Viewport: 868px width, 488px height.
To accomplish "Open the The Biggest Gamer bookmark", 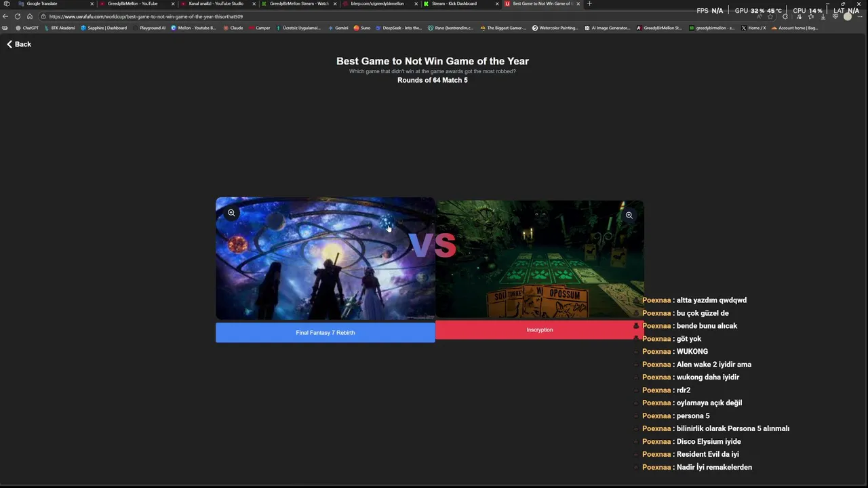I will (502, 28).
